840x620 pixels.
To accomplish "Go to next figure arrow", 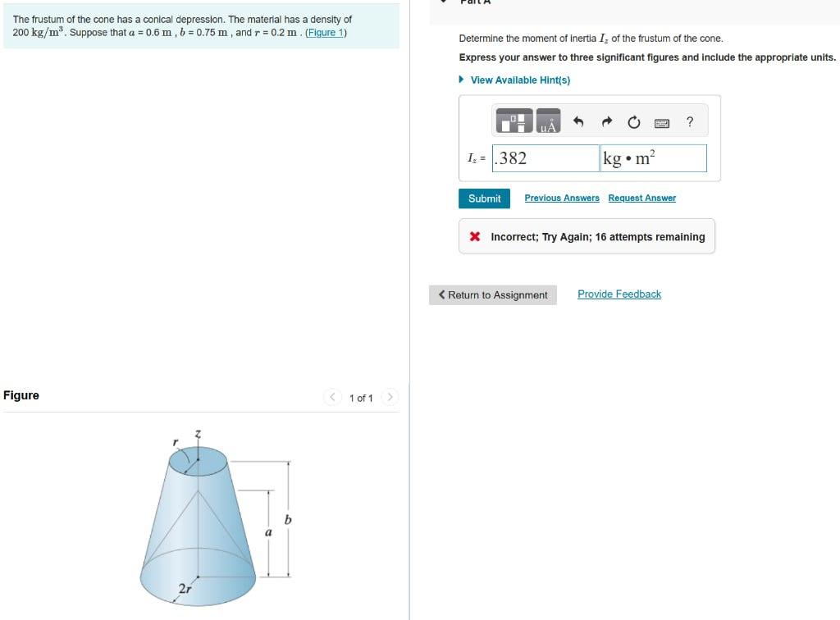I will [390, 397].
